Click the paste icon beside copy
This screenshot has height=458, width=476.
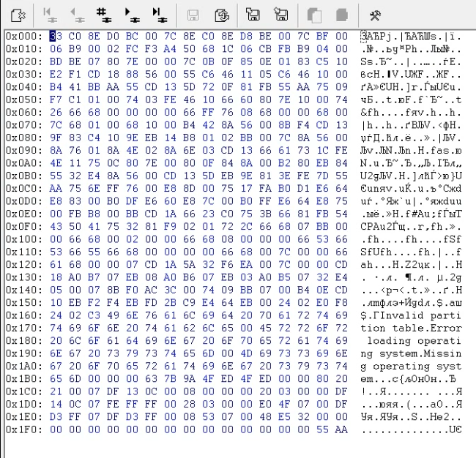point(341,14)
